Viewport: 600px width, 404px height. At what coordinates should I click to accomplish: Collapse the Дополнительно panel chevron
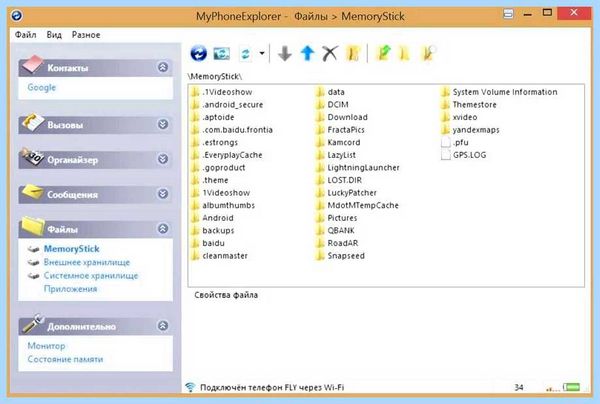163,326
